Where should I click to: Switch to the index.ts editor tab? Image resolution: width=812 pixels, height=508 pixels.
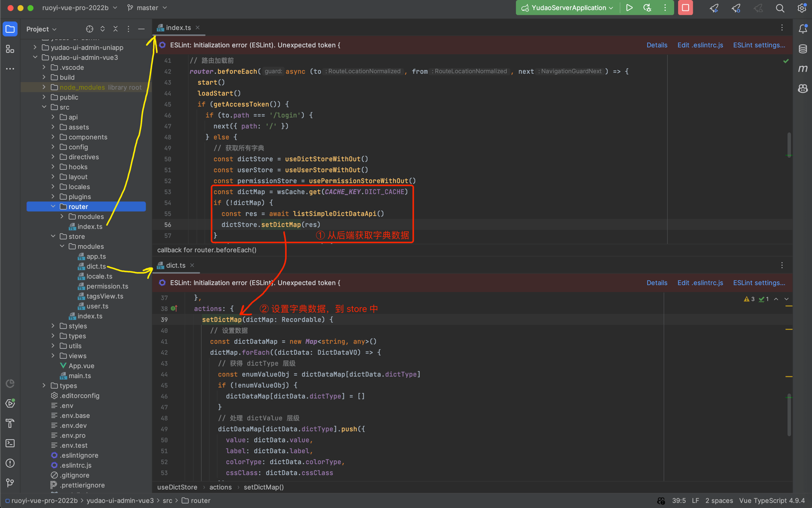(178, 28)
